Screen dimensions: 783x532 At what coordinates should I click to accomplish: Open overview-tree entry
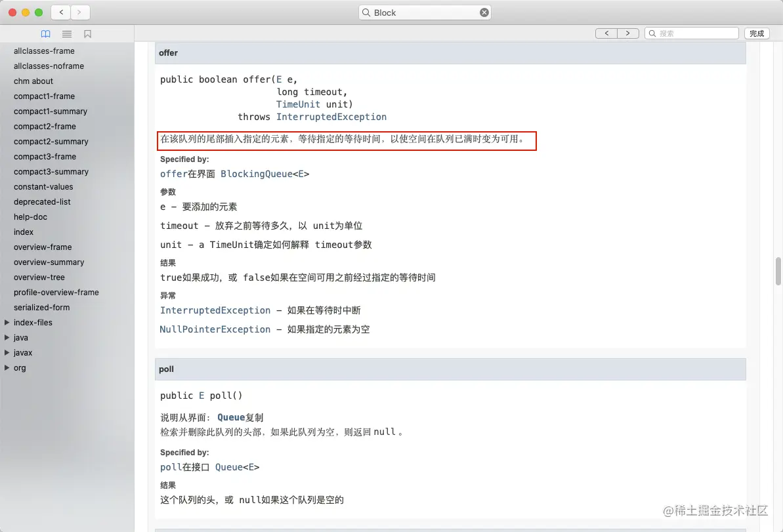[39, 277]
